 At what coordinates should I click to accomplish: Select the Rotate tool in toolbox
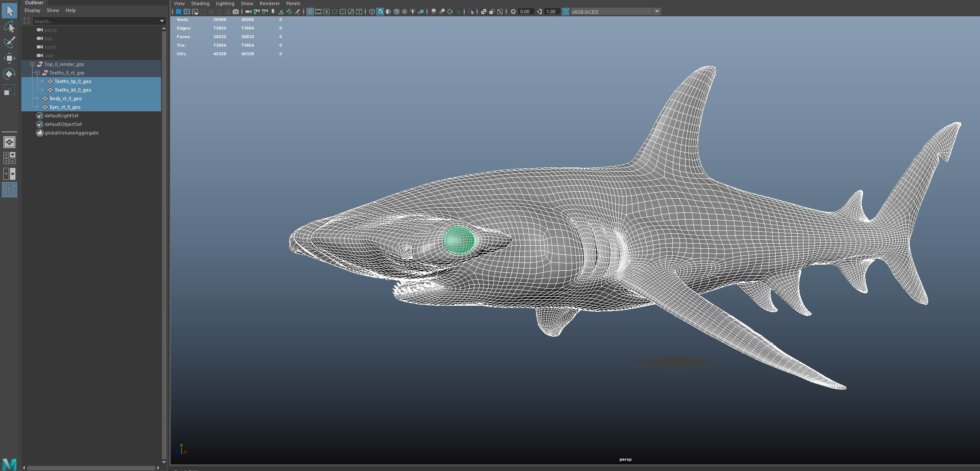coord(9,74)
